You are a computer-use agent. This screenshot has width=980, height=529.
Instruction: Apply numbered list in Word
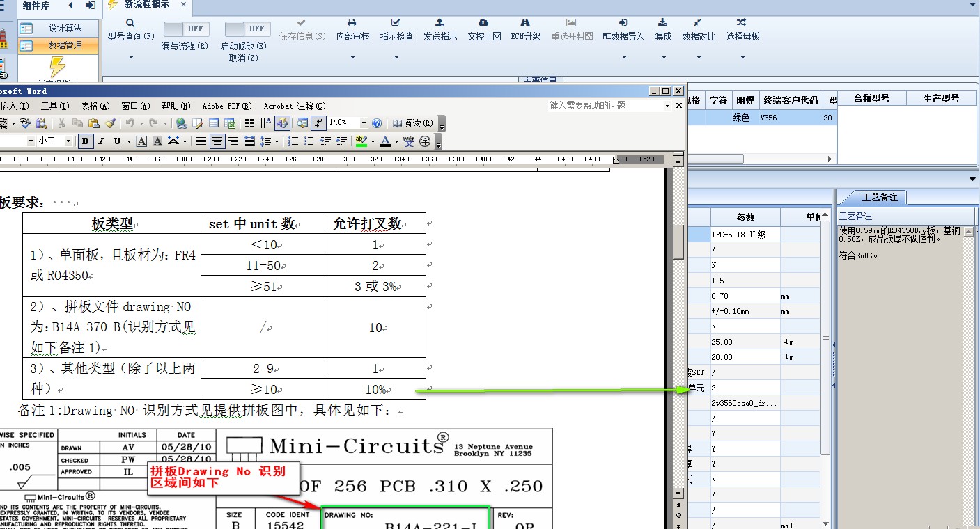click(x=293, y=141)
